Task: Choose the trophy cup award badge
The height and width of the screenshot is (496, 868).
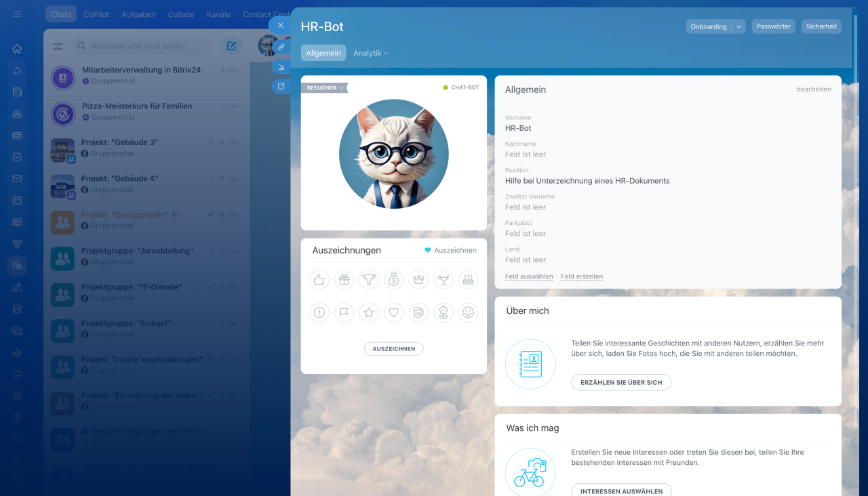Action: point(369,279)
